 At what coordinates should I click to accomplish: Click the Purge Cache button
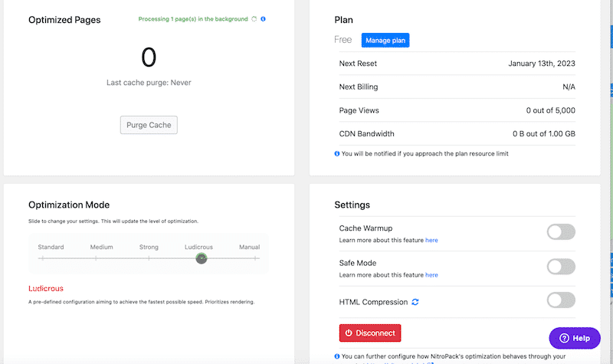(149, 125)
